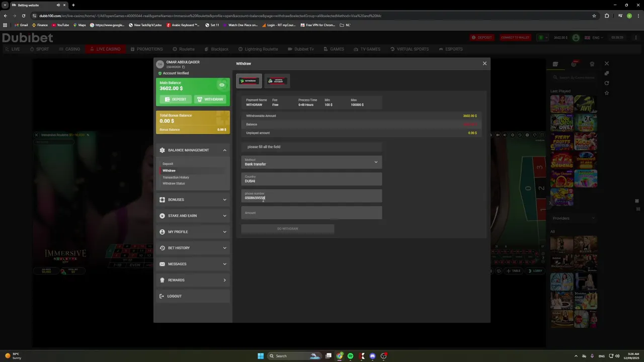Click the refresh game icon in side panel
Viewport: 644px width, 362px height.
607,83
